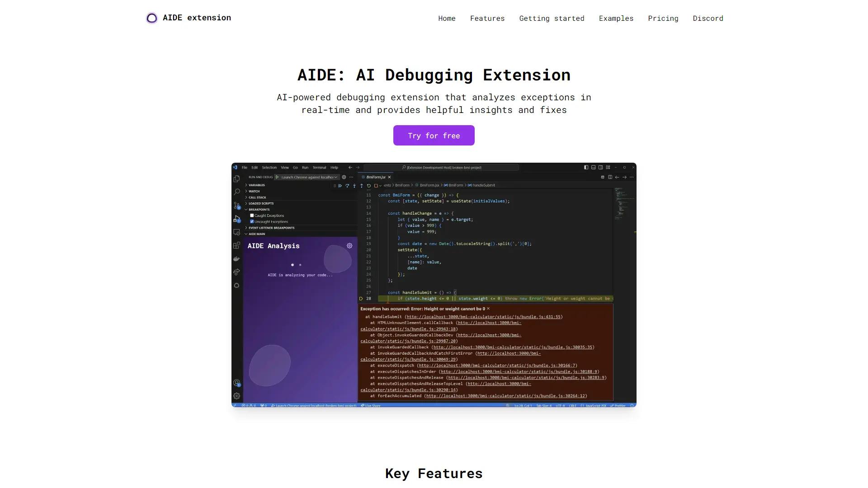
Task: Click the debug Restart icon
Action: tap(369, 186)
